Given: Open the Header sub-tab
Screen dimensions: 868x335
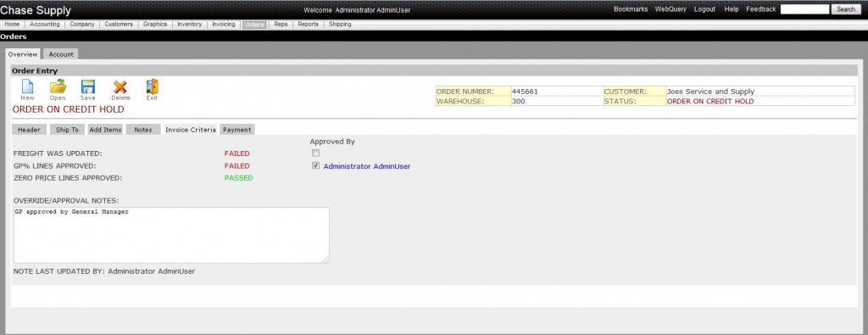Looking at the screenshot, I should (x=29, y=130).
